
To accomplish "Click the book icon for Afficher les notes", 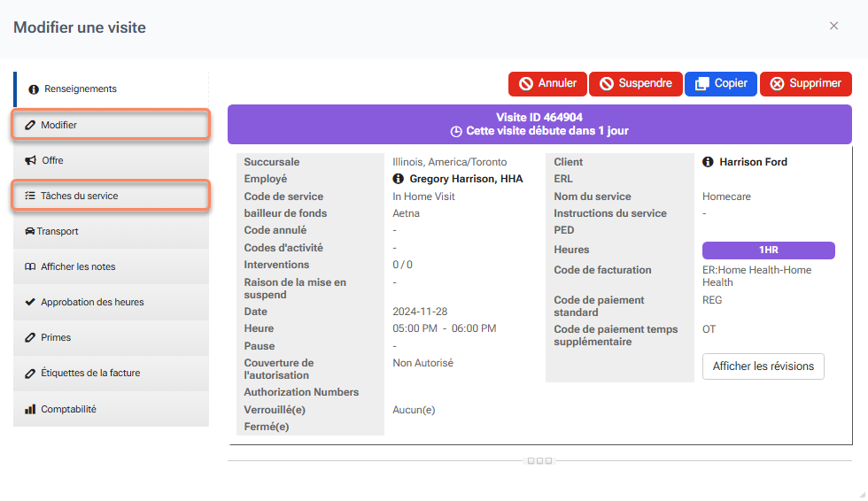I will pos(30,266).
